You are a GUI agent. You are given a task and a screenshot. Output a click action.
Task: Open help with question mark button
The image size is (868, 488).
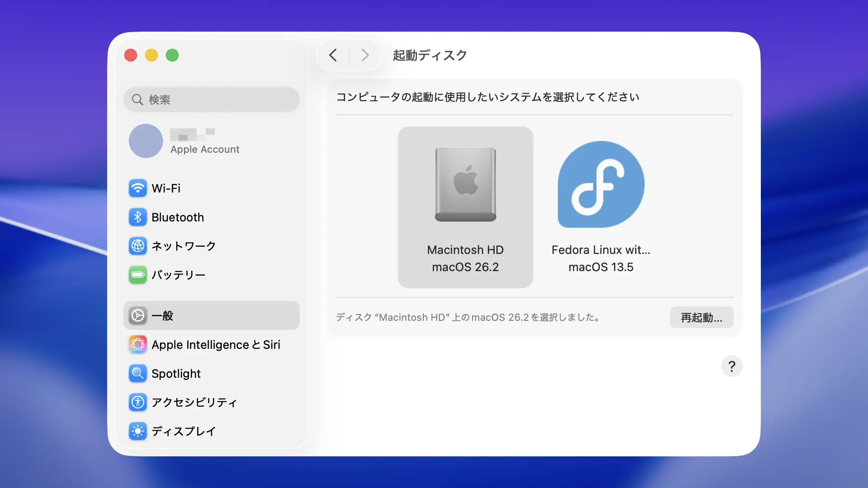coord(731,366)
